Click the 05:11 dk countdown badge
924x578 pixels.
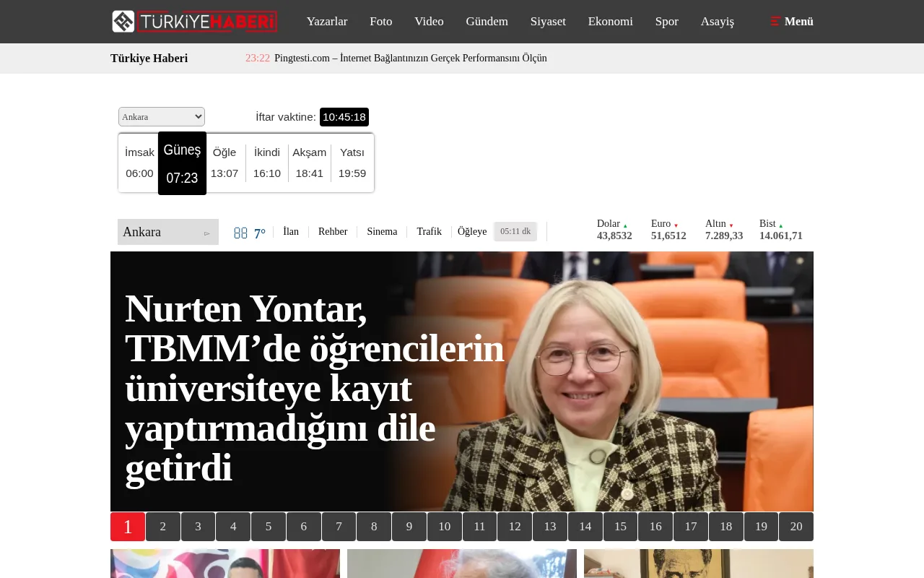coord(515,231)
